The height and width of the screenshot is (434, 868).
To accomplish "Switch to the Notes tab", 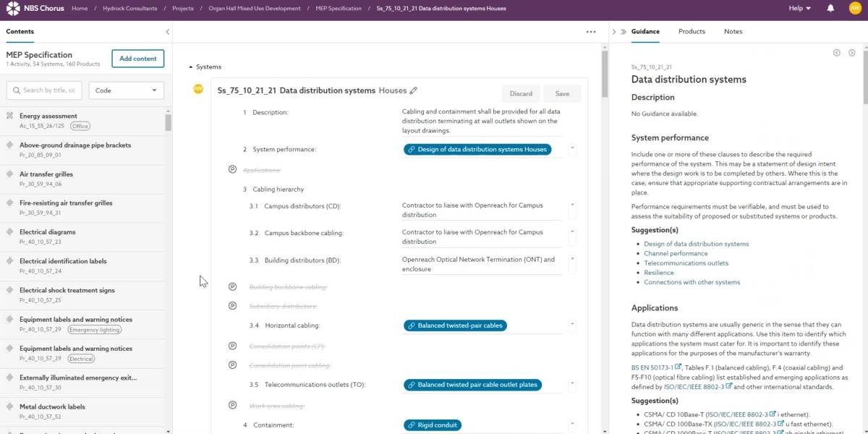I will point(733,32).
